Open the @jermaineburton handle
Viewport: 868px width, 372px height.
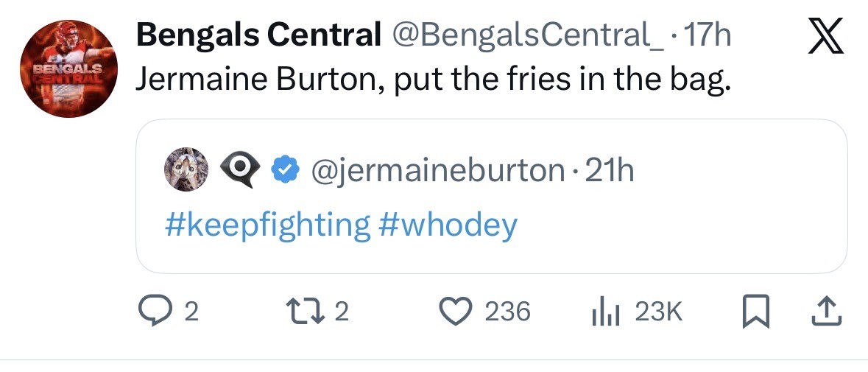tap(437, 172)
